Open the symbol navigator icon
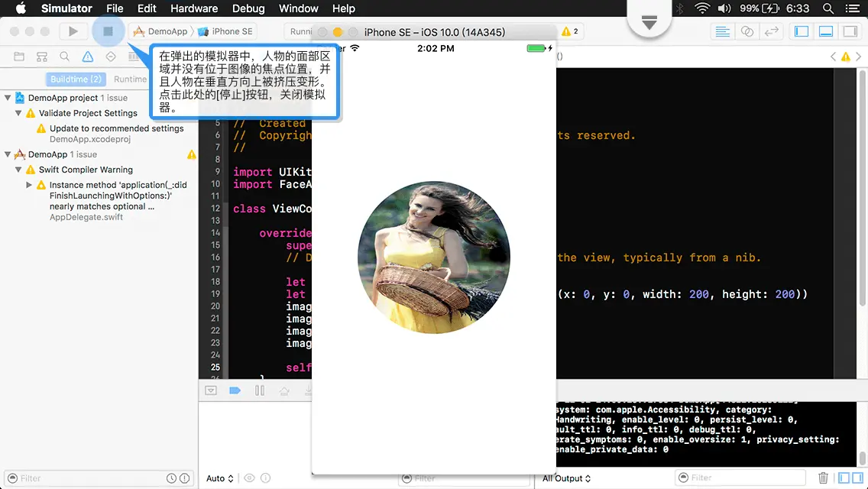The width and height of the screenshot is (868, 489). 42,57
